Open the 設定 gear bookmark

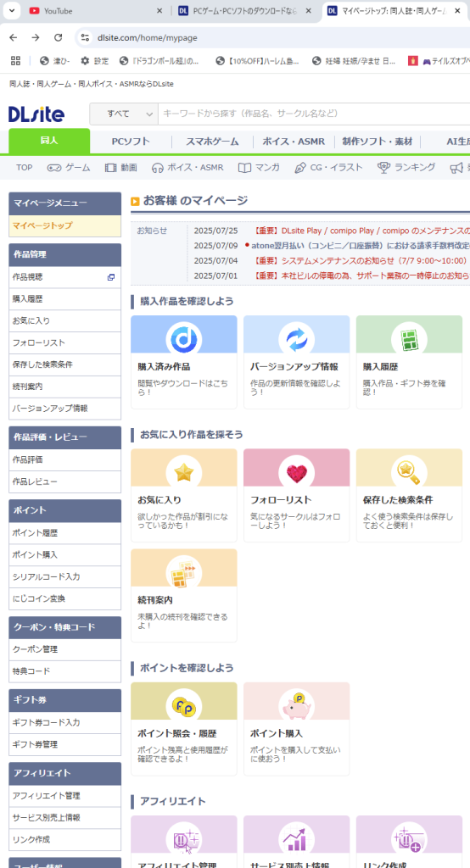94,61
